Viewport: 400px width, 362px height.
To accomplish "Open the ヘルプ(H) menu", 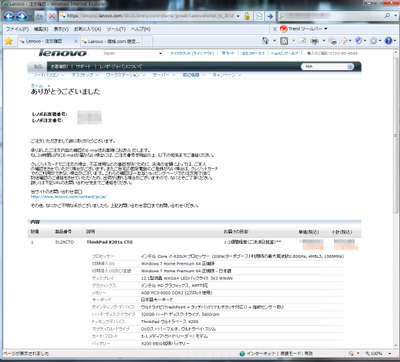I will tap(141, 29).
